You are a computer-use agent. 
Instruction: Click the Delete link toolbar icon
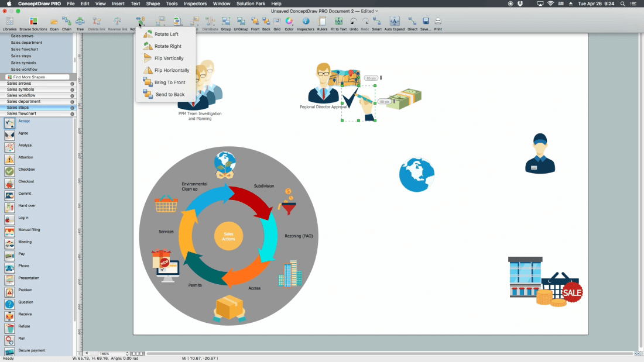[97, 23]
